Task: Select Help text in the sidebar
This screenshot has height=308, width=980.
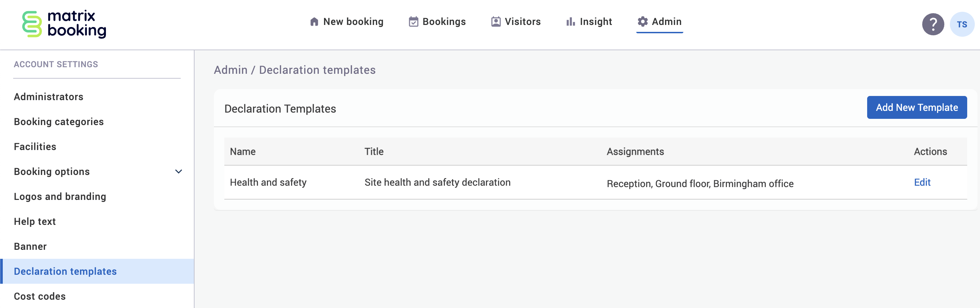Action: pos(35,222)
